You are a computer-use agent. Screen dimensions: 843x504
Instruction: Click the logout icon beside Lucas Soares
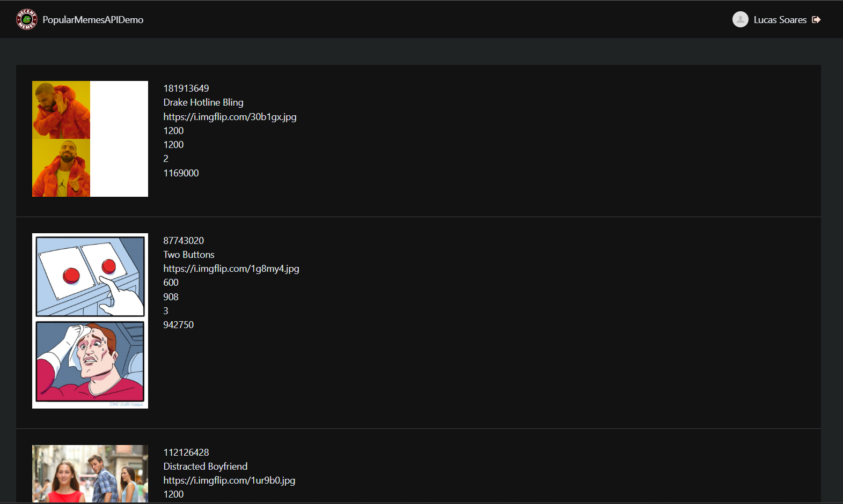coord(816,20)
